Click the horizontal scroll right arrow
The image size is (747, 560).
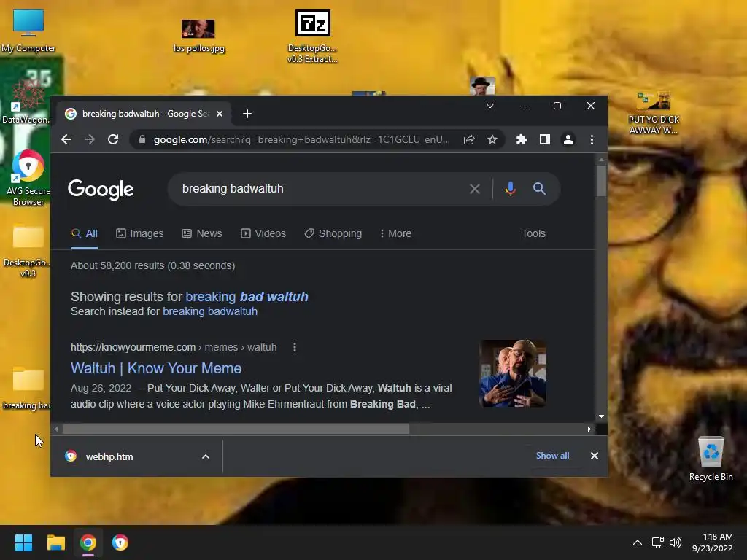pos(589,429)
